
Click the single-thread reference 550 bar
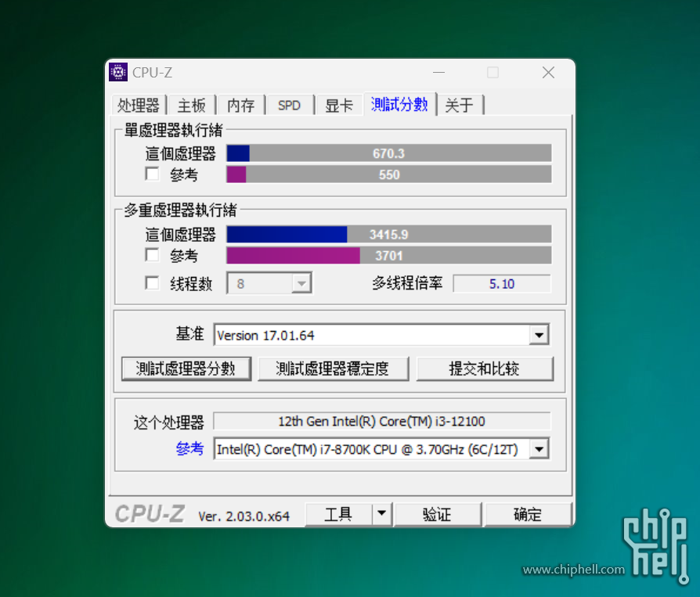389,174
